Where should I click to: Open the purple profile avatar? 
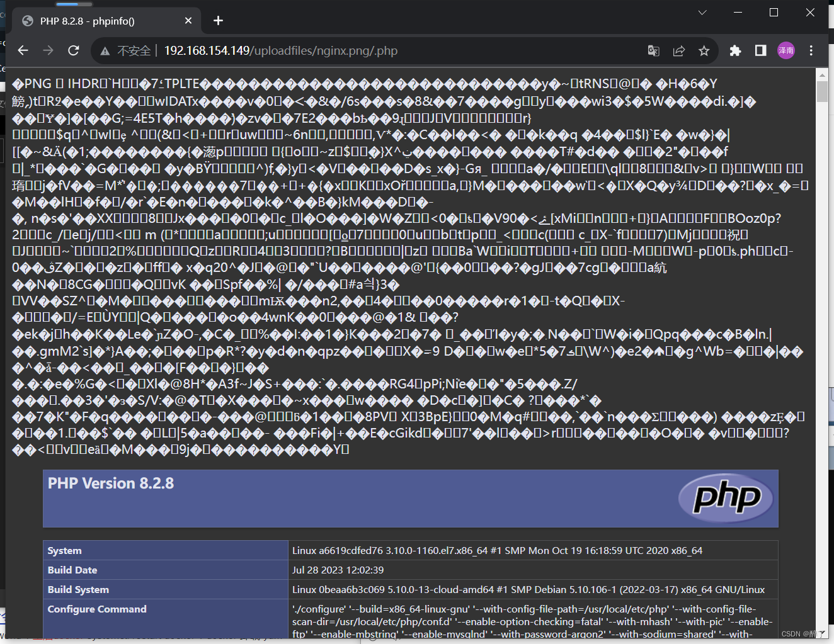pyautogui.click(x=786, y=50)
